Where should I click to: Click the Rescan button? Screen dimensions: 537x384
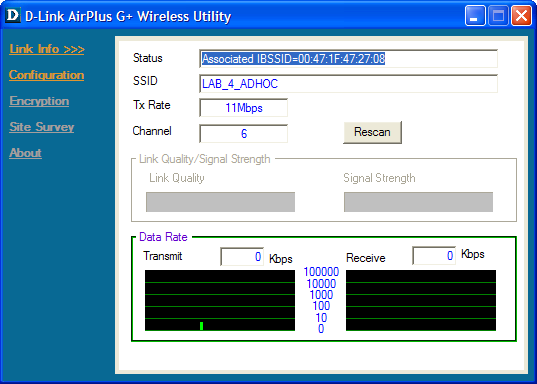(372, 132)
